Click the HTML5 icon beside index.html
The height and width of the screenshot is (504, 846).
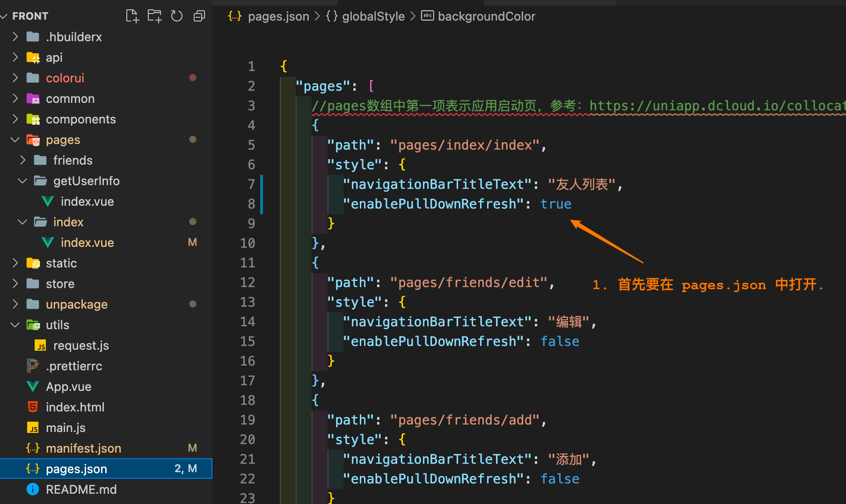[33, 407]
